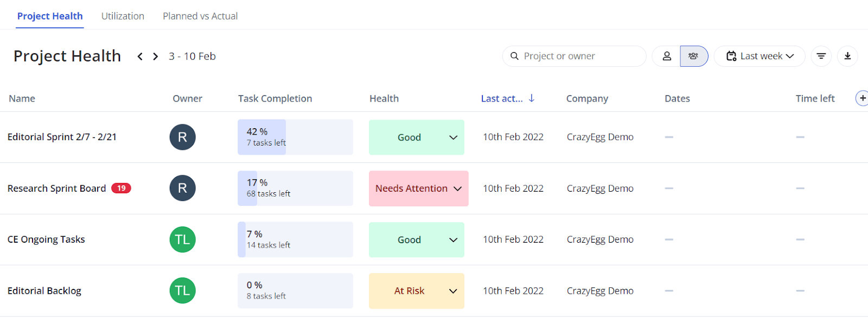Expand the Needs Attention health dropdown

pyautogui.click(x=418, y=188)
